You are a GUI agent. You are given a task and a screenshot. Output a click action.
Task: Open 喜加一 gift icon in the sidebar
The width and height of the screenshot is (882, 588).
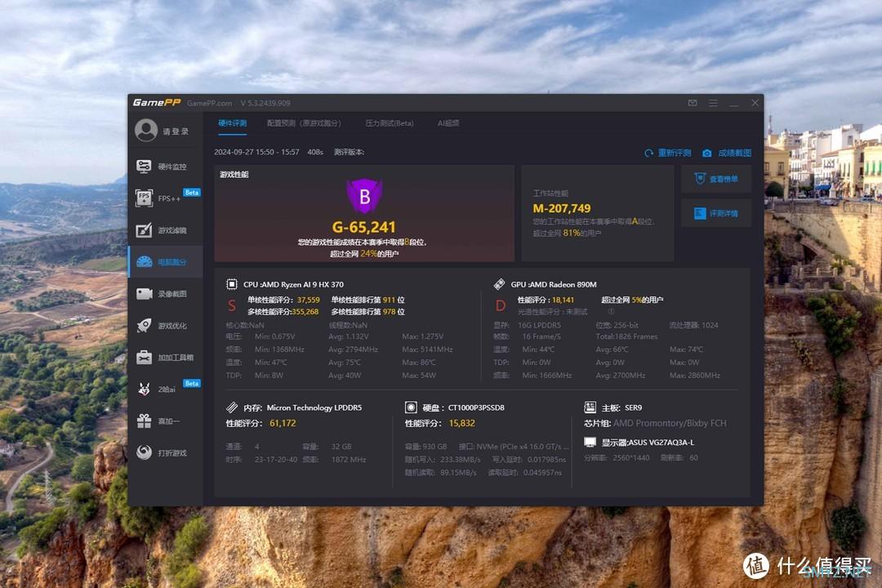tap(144, 421)
